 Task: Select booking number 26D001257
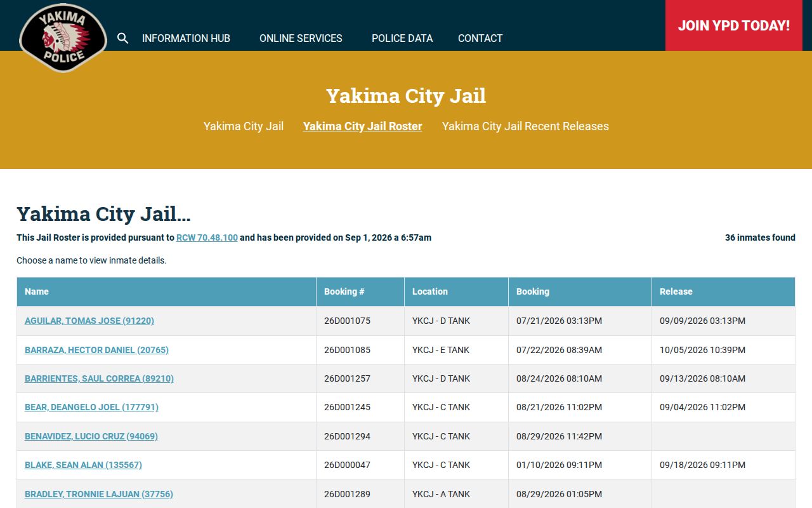[347, 378]
